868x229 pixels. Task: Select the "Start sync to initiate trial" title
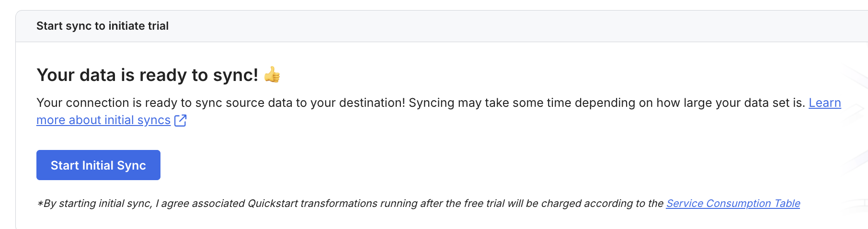click(103, 26)
